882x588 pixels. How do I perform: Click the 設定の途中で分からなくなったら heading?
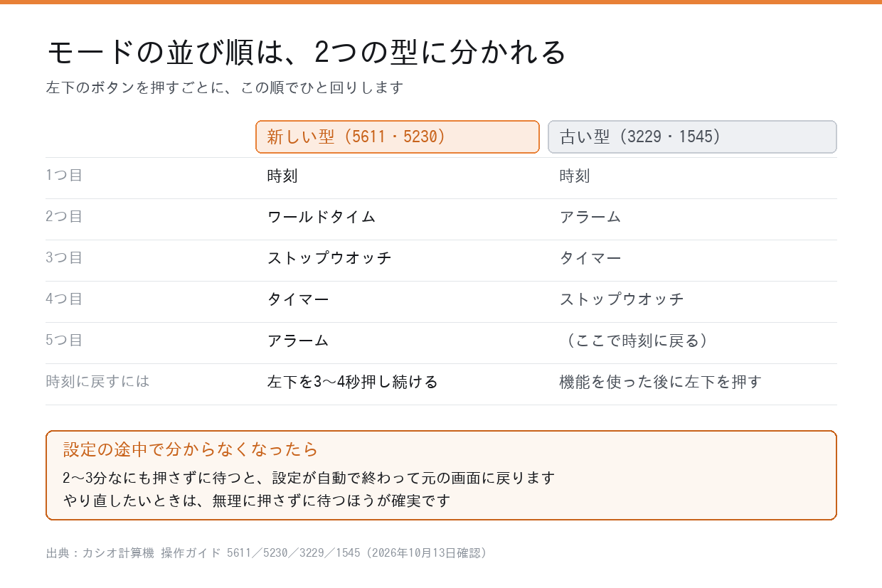[191, 449]
